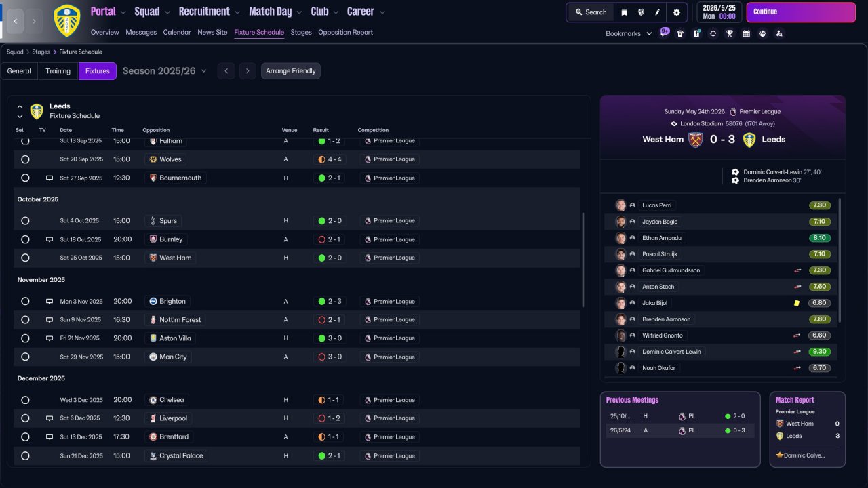
Task: Click substitution arrow icon beside Anton Stach
Action: click(797, 287)
